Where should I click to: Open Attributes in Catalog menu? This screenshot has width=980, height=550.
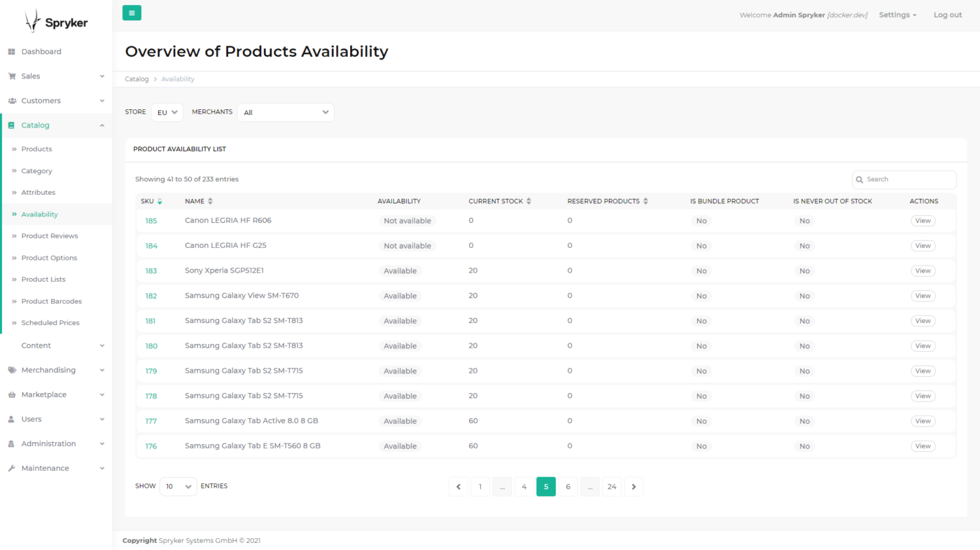(x=38, y=193)
